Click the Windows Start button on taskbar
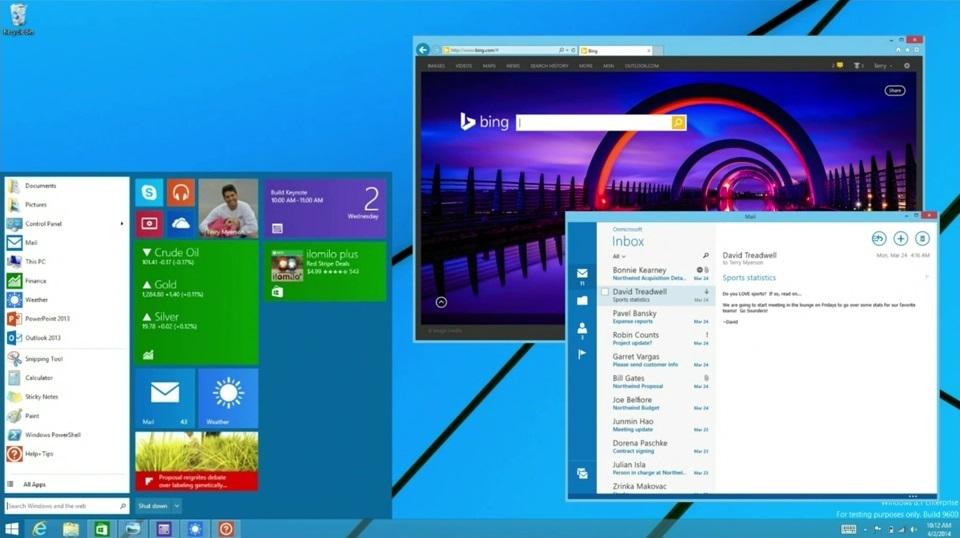 tap(11, 528)
